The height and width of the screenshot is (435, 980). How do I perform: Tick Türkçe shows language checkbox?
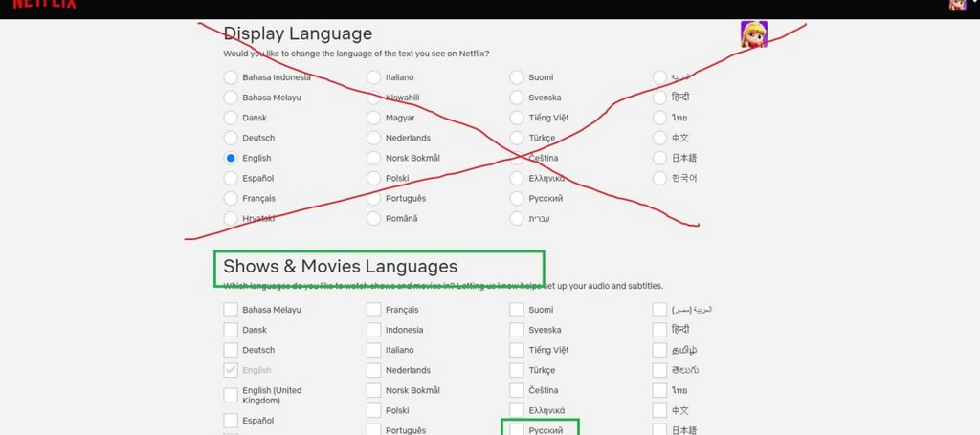point(516,370)
